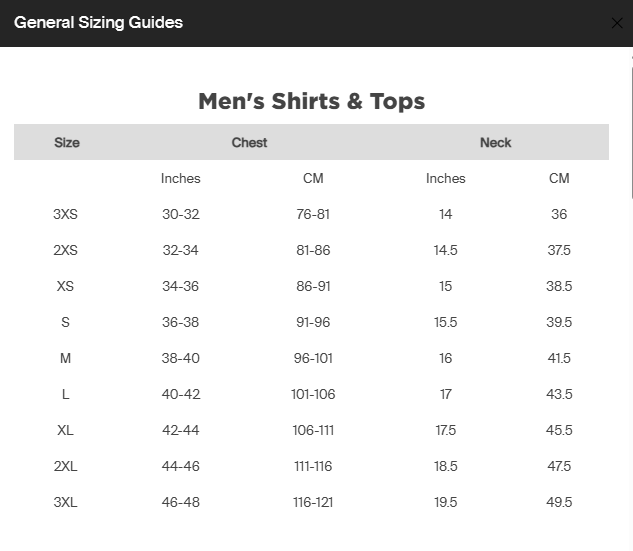Click the Men's Shirts & Tops heading

[x=311, y=101]
